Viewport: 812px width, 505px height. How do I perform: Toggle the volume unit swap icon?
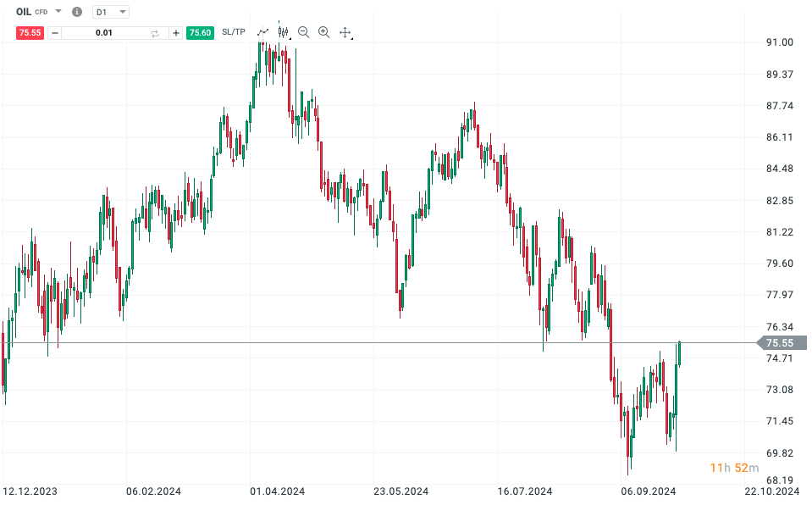coord(155,33)
